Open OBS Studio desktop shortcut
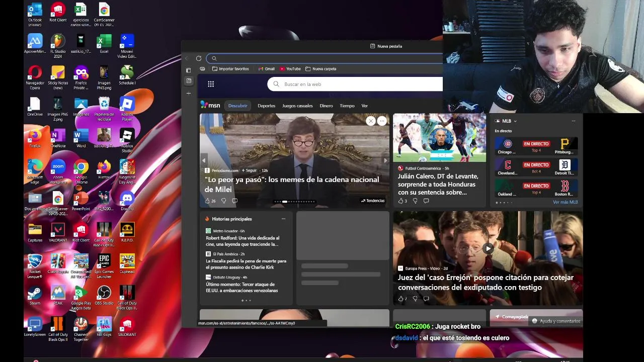Screen dimensions: 644x362 pyautogui.click(x=104, y=296)
